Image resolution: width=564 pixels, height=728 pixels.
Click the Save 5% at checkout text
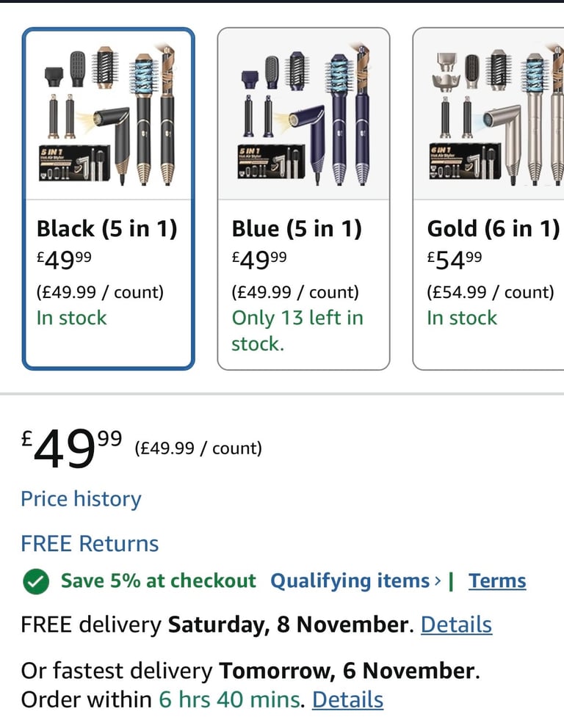tap(158, 581)
